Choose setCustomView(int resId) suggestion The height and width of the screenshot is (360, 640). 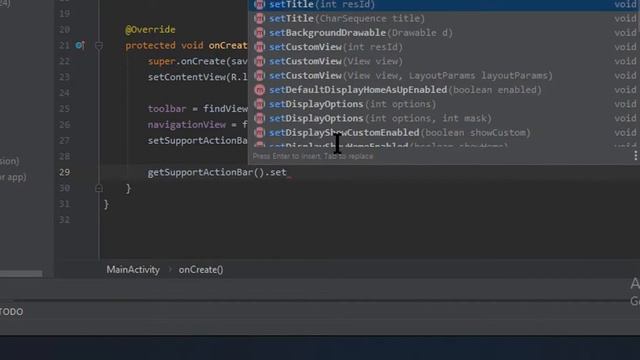444,47
